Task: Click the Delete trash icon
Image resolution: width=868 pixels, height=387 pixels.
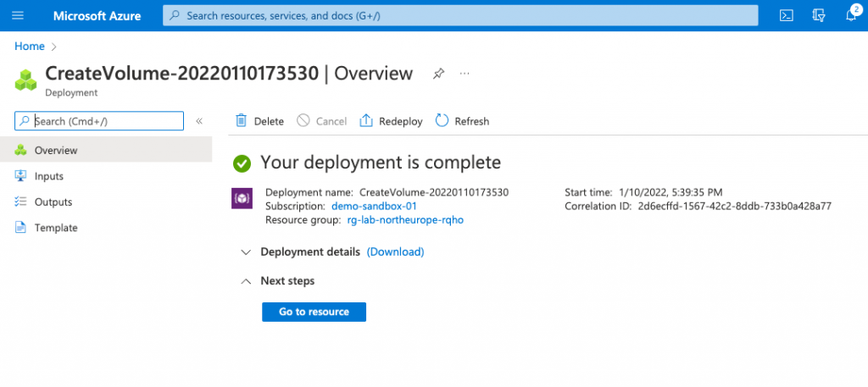Action: pyautogui.click(x=241, y=120)
